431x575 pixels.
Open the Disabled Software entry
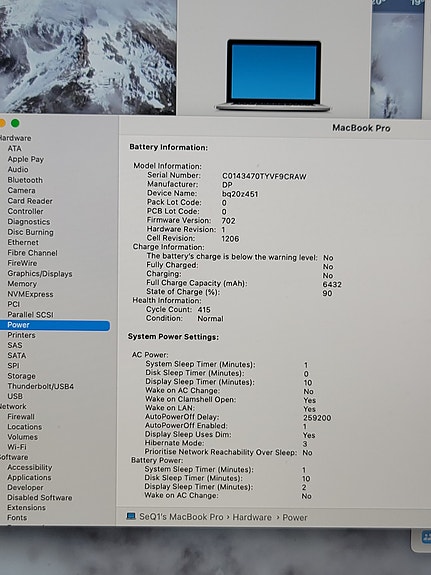click(40, 498)
